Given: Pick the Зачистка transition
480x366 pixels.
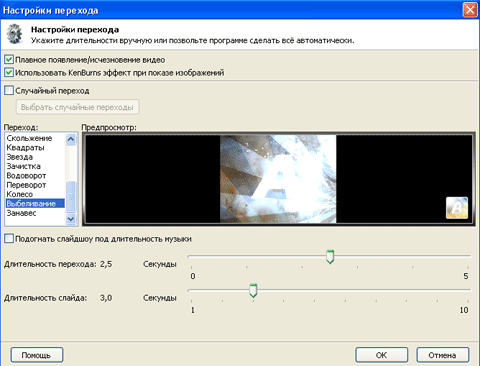Looking at the screenshot, I should (23, 166).
